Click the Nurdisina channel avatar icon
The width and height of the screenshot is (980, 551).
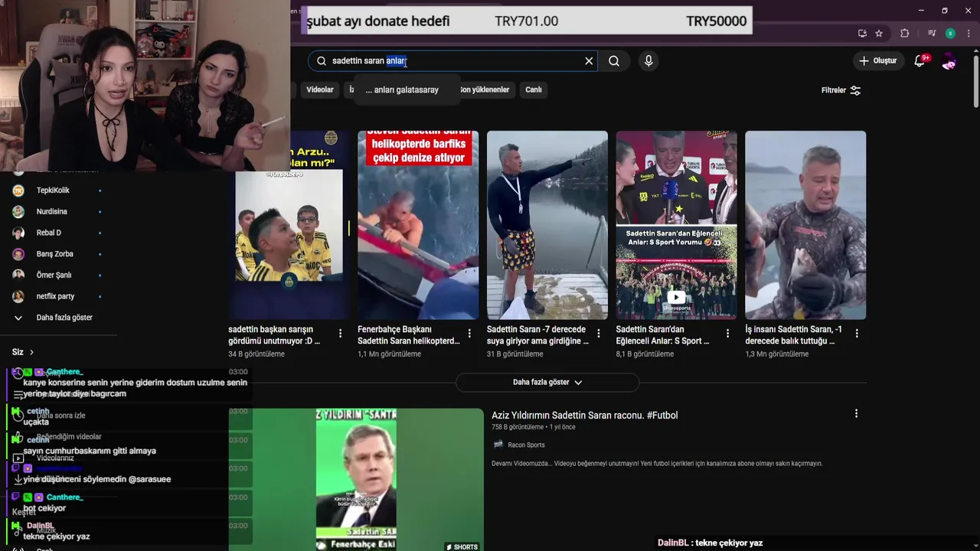[18, 211]
